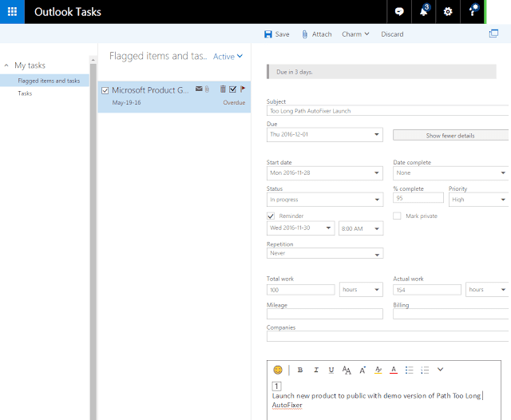The width and height of the screenshot is (511, 420).
Task: Toggle the Reminder checkbox
Action: click(271, 216)
